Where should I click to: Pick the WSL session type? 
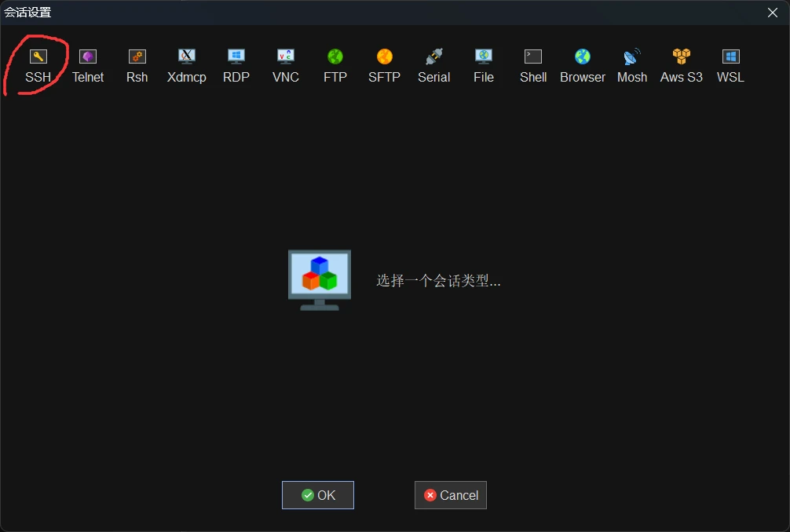(x=730, y=66)
